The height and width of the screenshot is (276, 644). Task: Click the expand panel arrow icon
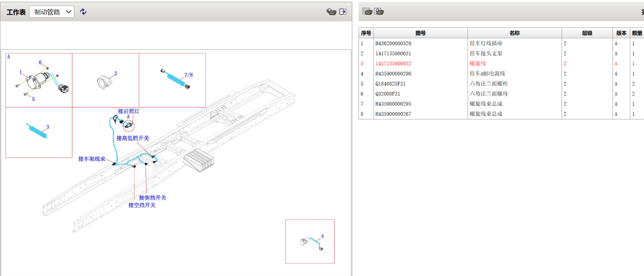[343, 12]
